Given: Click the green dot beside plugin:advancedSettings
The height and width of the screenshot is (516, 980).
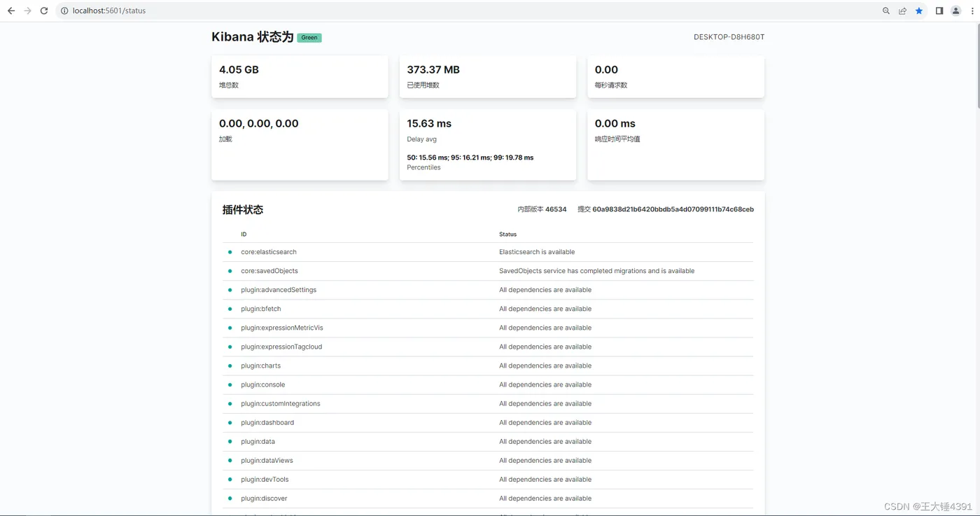Looking at the screenshot, I should [x=230, y=290].
